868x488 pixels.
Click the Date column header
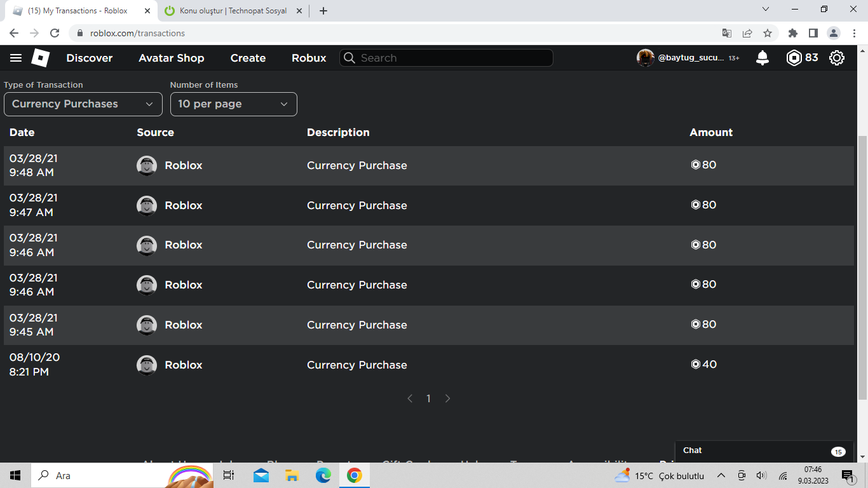(22, 133)
